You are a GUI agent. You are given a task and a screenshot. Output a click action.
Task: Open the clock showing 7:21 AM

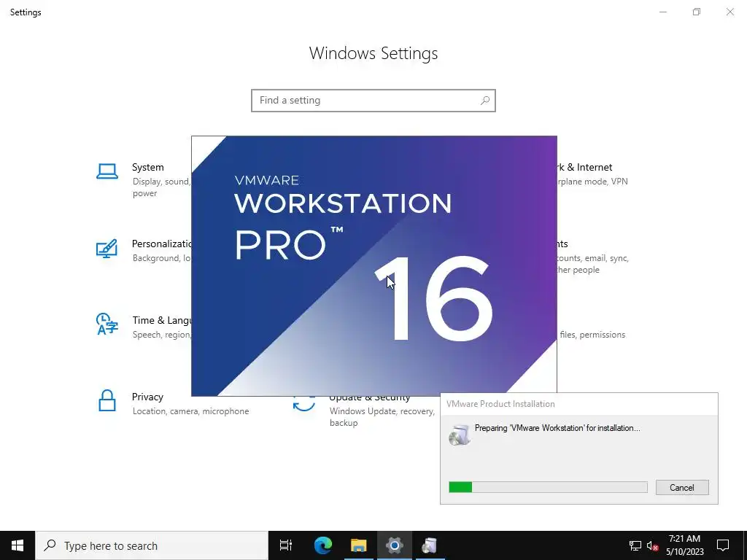[x=684, y=545]
